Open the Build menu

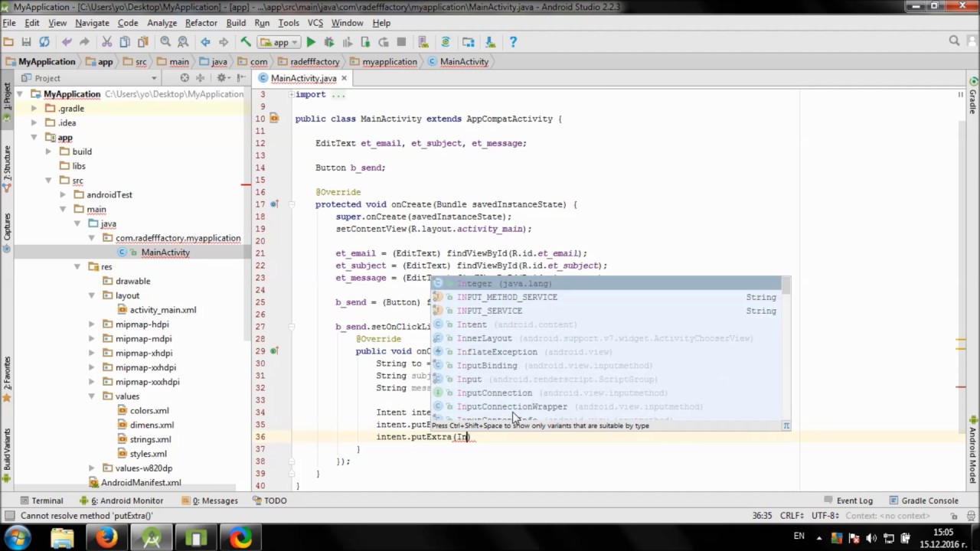[236, 23]
